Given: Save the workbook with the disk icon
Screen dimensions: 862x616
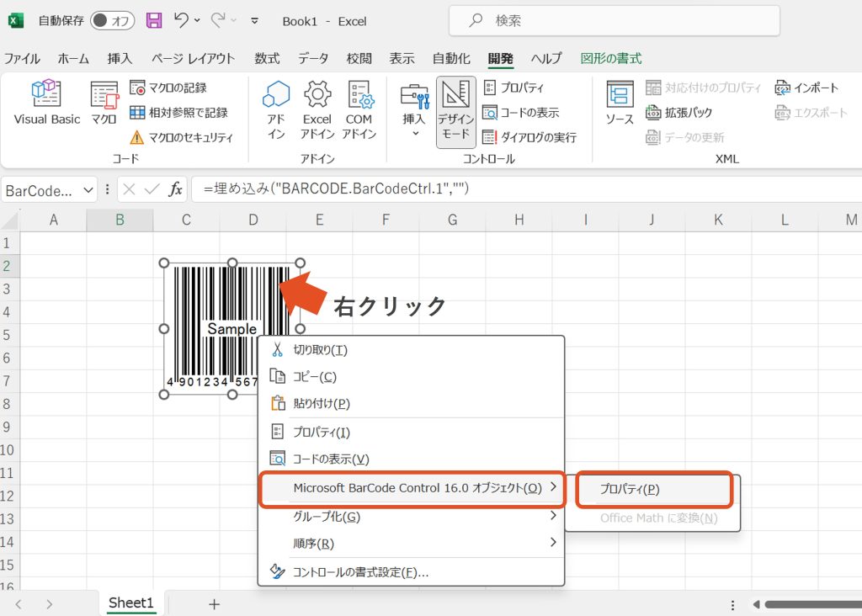Looking at the screenshot, I should coord(154,21).
